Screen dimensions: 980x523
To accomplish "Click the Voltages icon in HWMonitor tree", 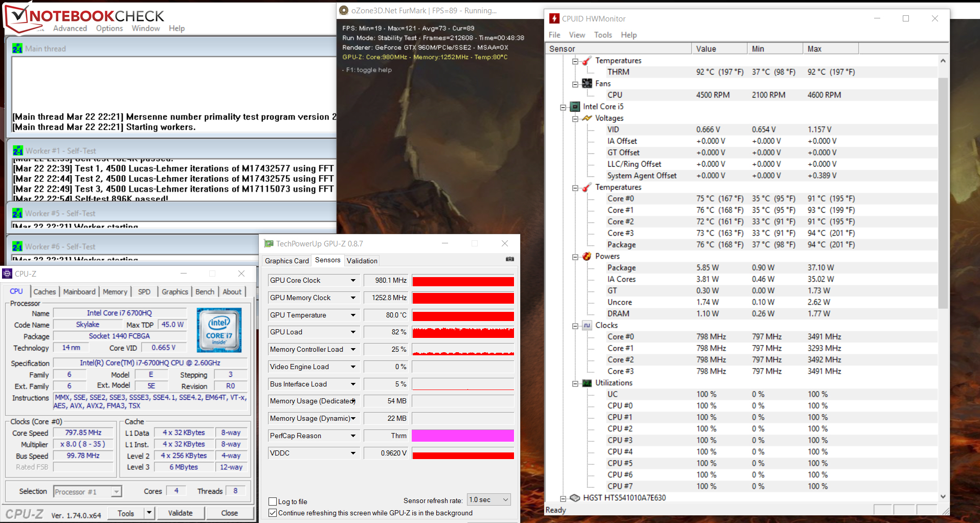I will [x=587, y=118].
